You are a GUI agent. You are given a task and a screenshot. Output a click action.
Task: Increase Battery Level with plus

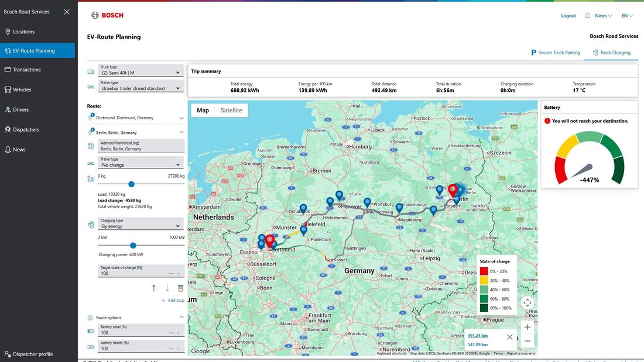(x=178, y=333)
